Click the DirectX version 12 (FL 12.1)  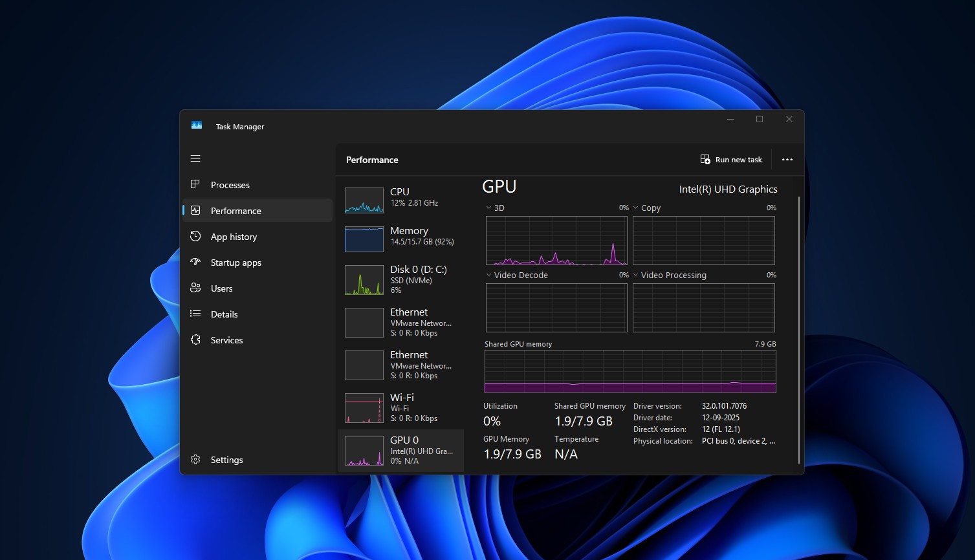[x=721, y=429]
